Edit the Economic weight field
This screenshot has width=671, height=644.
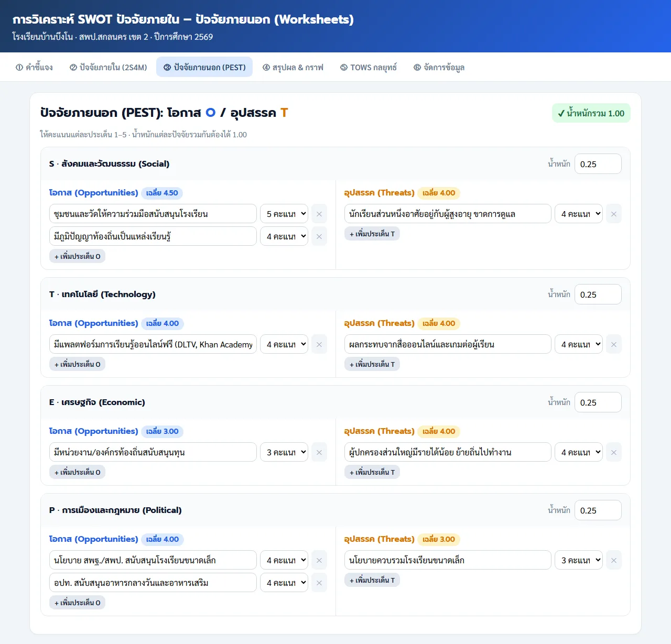coord(598,402)
